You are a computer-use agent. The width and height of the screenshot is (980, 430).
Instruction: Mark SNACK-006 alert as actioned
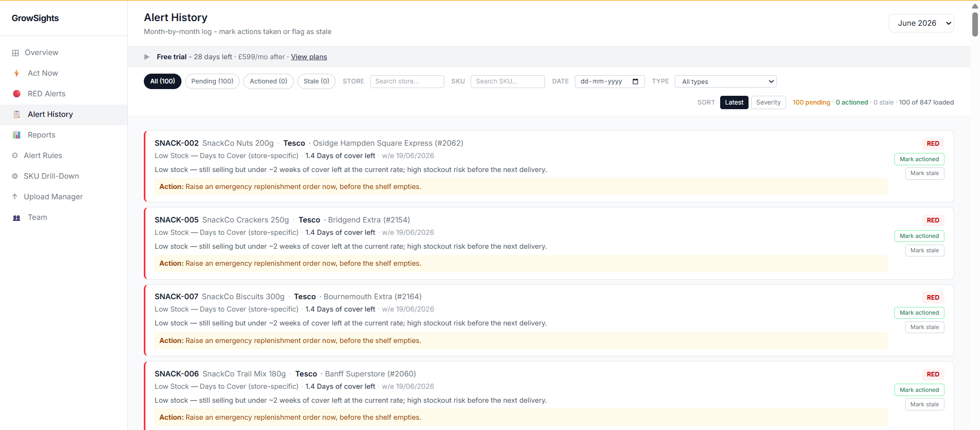click(919, 390)
